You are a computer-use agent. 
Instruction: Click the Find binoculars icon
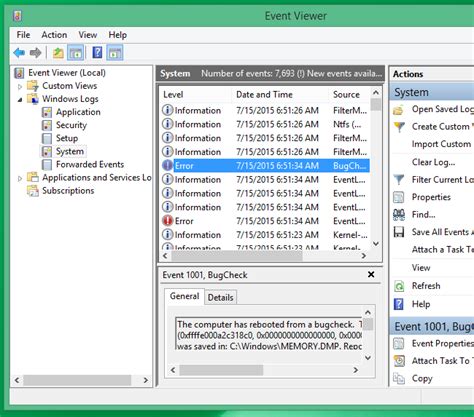pos(399,215)
